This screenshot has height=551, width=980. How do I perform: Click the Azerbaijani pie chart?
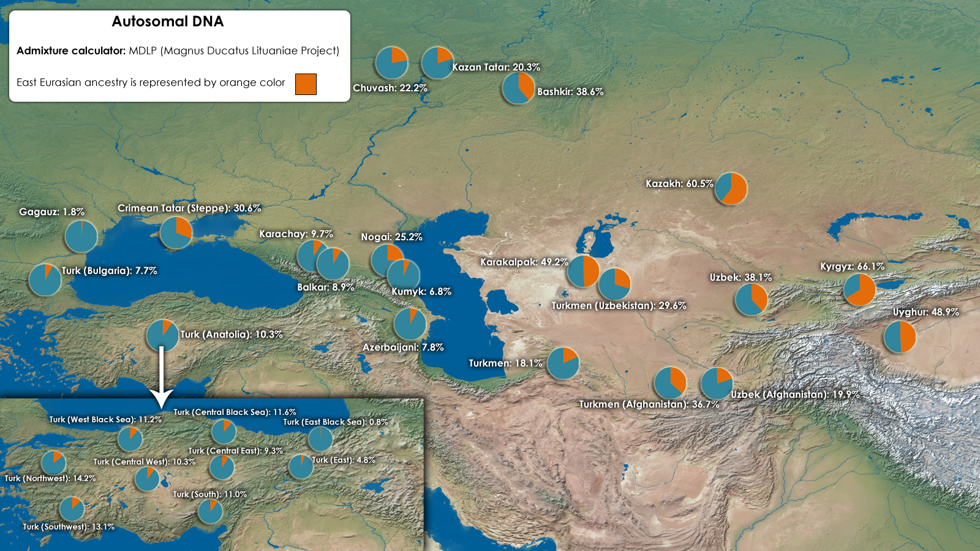coord(410,324)
